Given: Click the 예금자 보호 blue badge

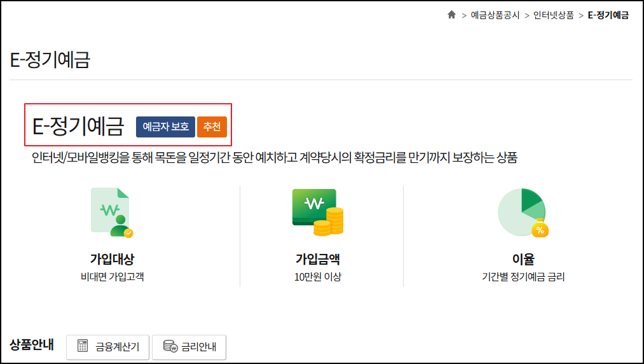Looking at the screenshot, I should (x=165, y=127).
